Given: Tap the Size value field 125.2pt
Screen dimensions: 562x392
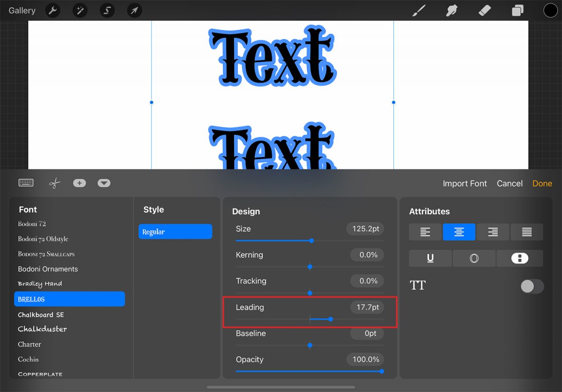Looking at the screenshot, I should coord(365,229).
